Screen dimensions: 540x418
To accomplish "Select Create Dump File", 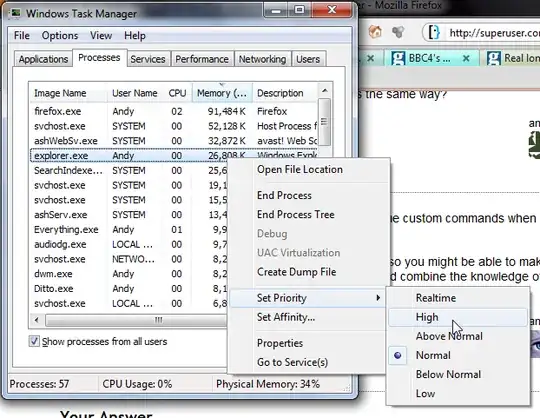I will [x=308, y=272].
